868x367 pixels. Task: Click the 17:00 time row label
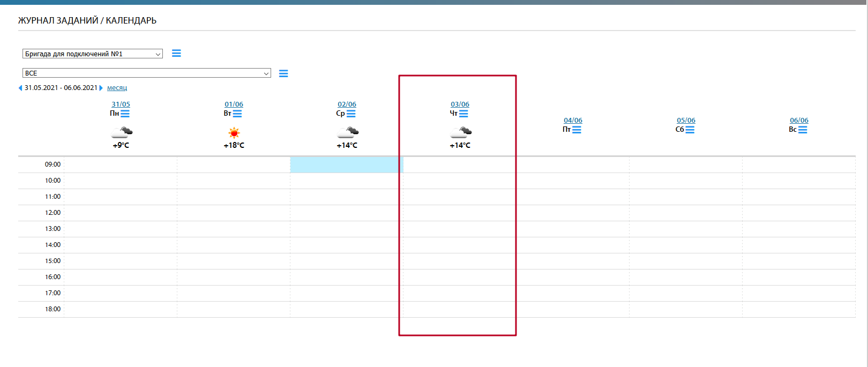coord(53,293)
